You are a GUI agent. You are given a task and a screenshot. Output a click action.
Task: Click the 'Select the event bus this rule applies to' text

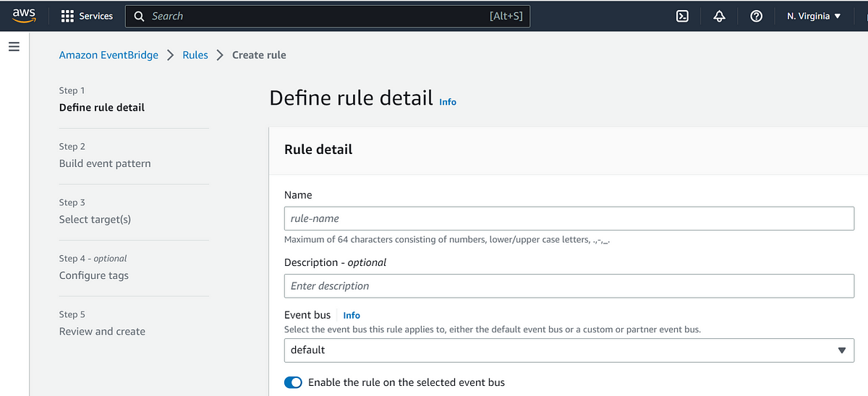[x=493, y=330]
